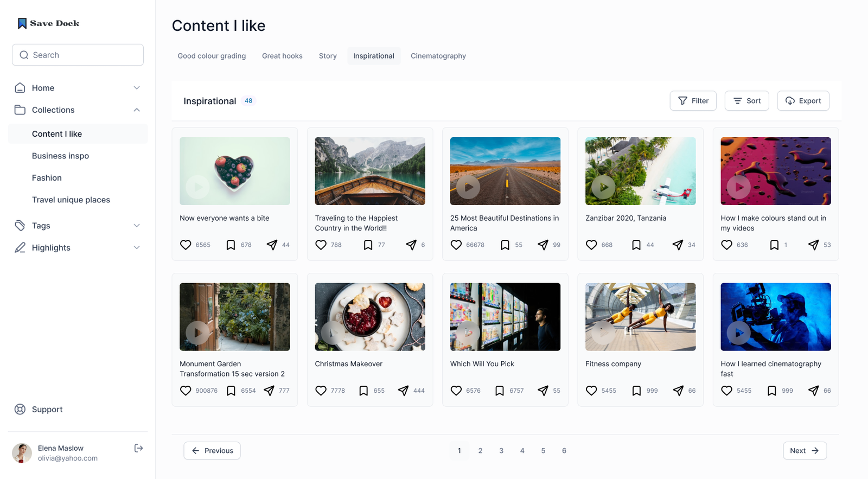Share the Which Will You Pick video
This screenshot has height=479, width=868.
click(x=542, y=391)
